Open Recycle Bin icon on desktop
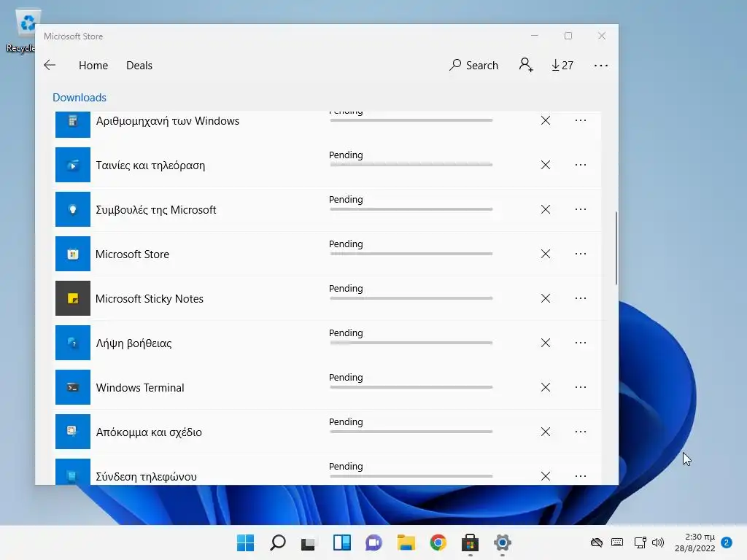The width and height of the screenshot is (747, 560). pos(26,31)
